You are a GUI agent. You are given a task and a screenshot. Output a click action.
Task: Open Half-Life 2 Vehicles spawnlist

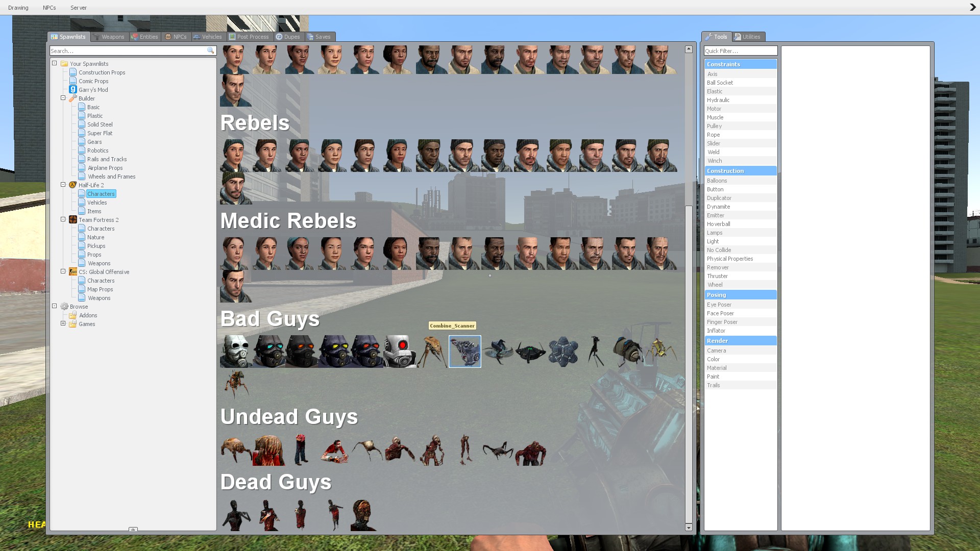tap(97, 203)
